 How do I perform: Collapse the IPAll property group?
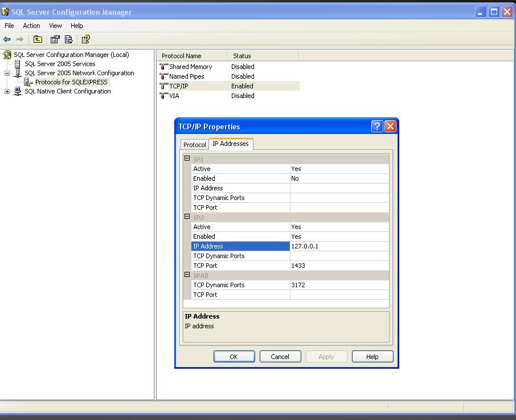click(x=187, y=274)
